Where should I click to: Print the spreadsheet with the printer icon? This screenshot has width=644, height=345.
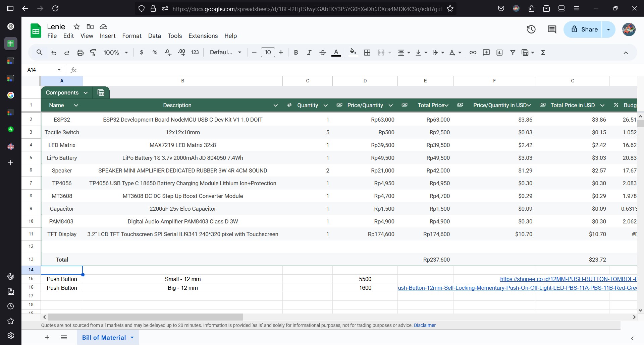click(x=80, y=53)
